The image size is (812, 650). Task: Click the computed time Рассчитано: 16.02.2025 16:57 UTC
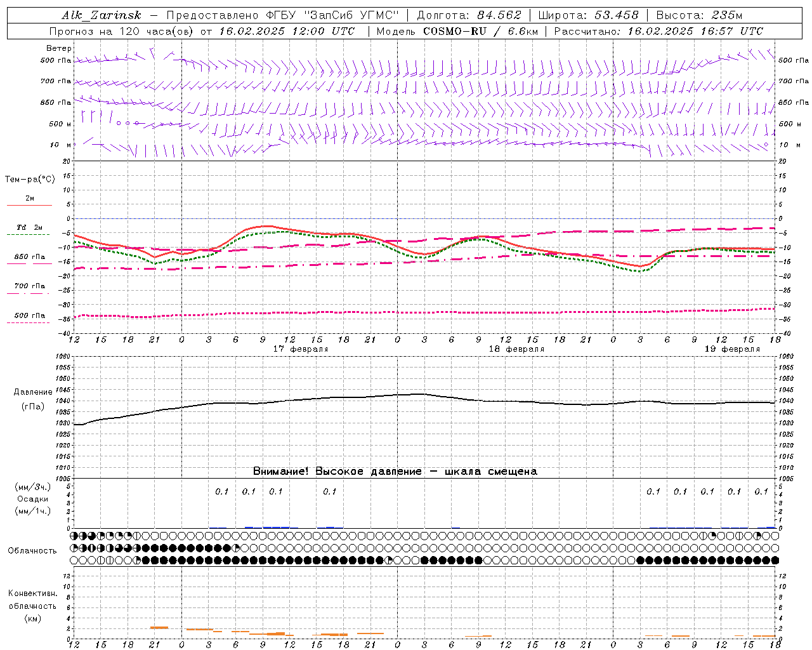pyautogui.click(x=659, y=31)
